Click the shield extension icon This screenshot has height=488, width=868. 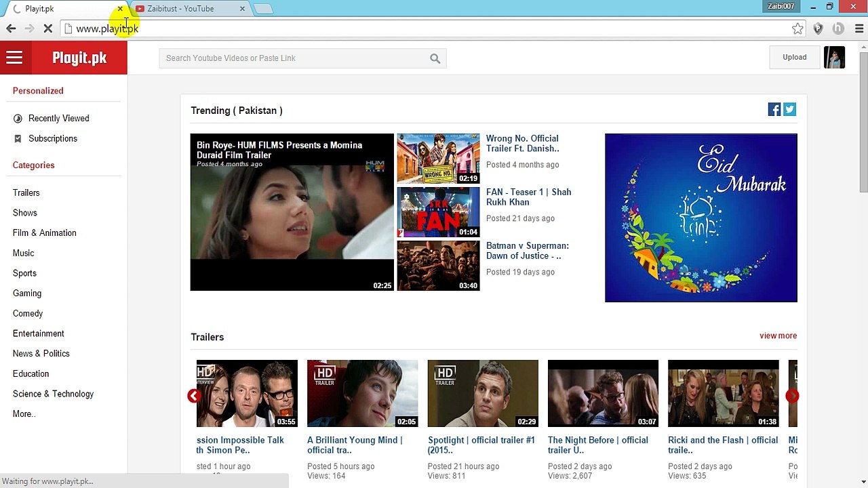pos(818,28)
